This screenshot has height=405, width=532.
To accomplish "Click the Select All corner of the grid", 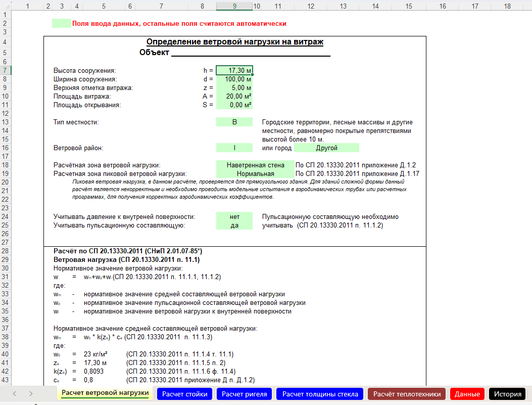I will tap(6, 6).
